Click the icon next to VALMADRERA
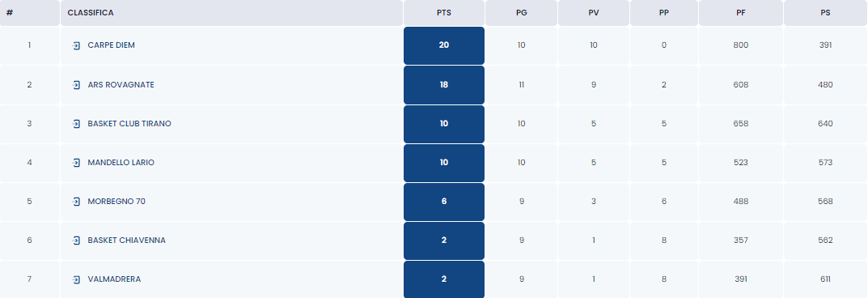 (76, 279)
